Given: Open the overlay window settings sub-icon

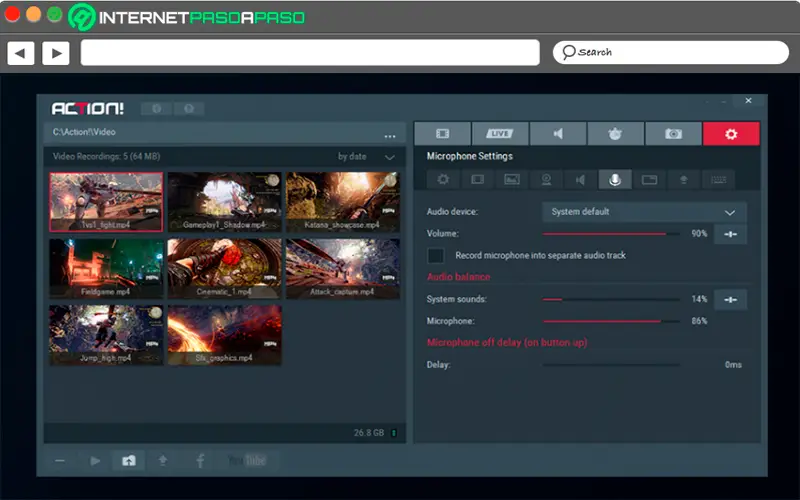Looking at the screenshot, I should [649, 180].
